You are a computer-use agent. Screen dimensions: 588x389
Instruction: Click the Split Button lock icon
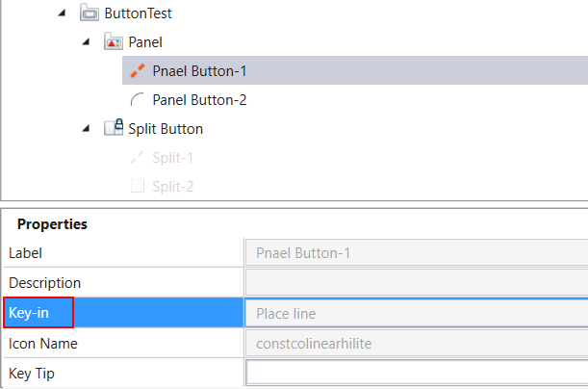113,128
